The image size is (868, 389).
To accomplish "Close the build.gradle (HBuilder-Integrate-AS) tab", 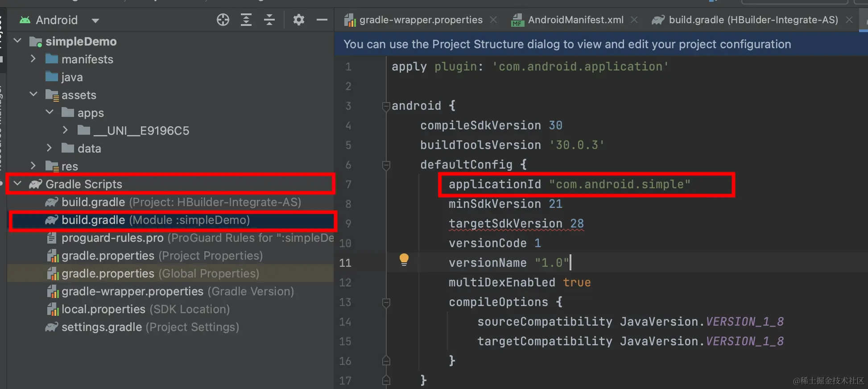I will click(x=849, y=20).
